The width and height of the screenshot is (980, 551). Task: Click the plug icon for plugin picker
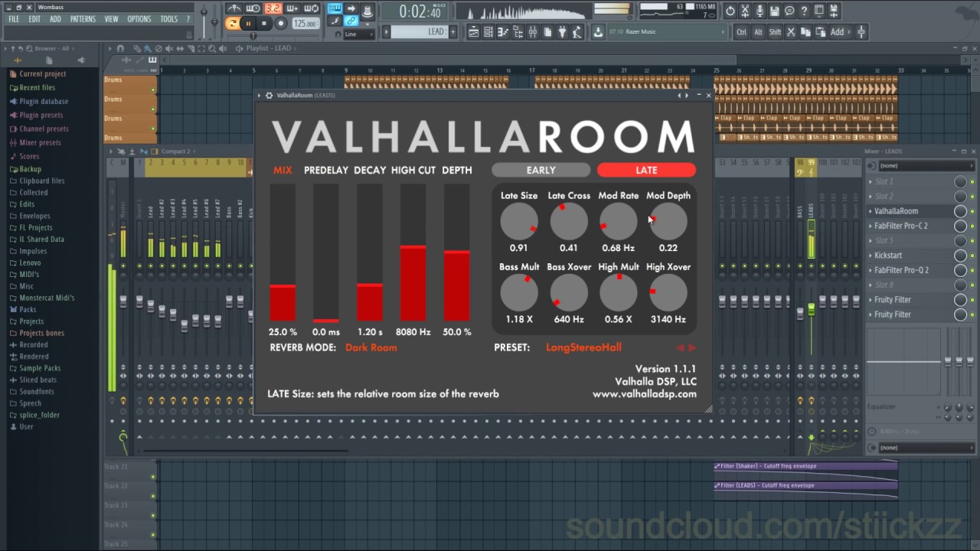(561, 31)
